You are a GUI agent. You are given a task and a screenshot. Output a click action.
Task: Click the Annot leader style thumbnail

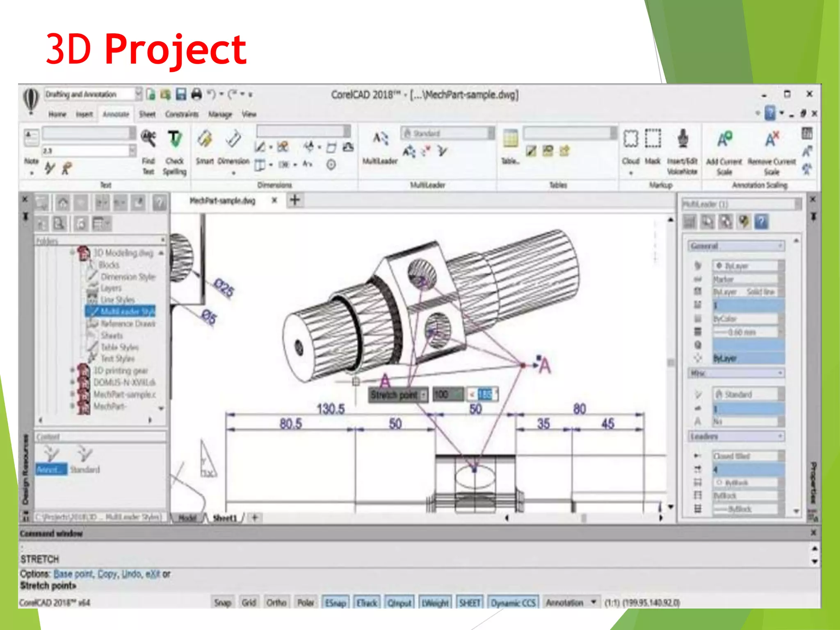point(51,461)
